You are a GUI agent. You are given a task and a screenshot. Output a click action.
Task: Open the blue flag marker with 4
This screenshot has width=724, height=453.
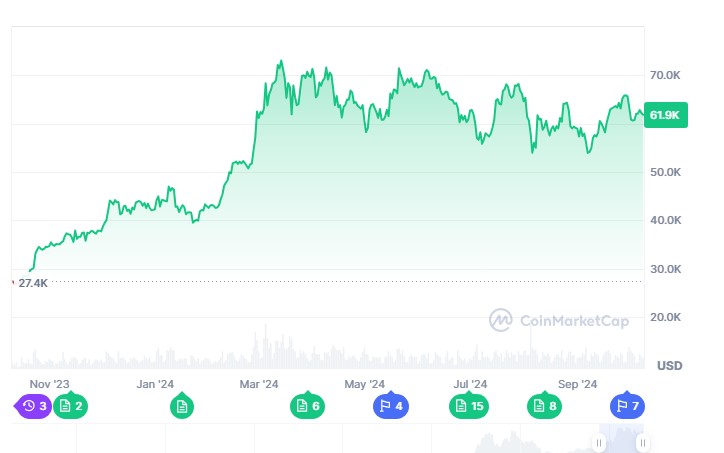(x=391, y=406)
